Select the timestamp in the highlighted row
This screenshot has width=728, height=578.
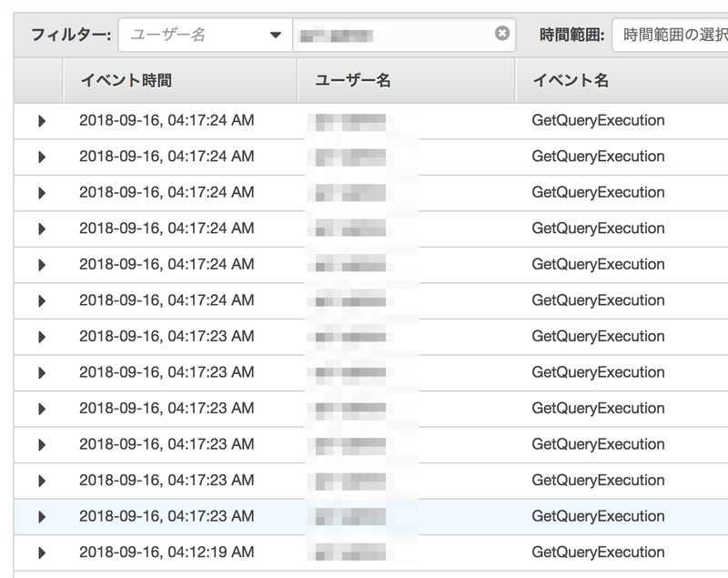[167, 516]
